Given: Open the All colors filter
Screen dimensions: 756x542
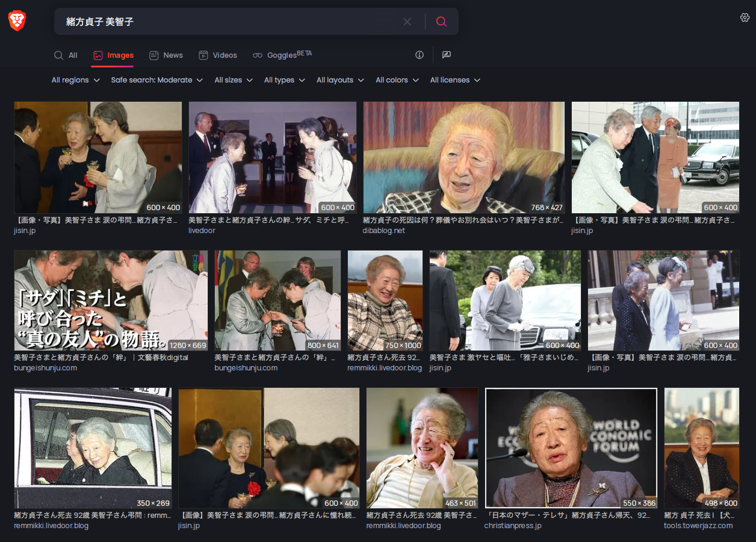Looking at the screenshot, I should click(x=397, y=80).
